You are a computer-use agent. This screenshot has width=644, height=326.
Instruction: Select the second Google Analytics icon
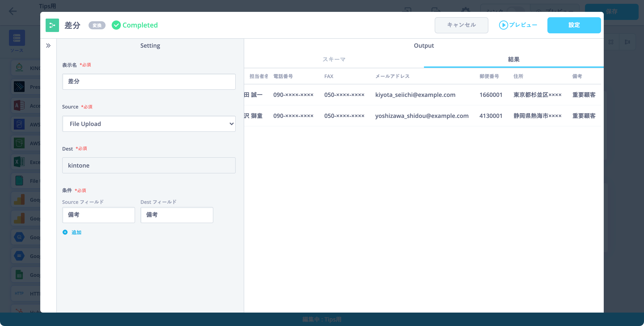[x=19, y=218]
